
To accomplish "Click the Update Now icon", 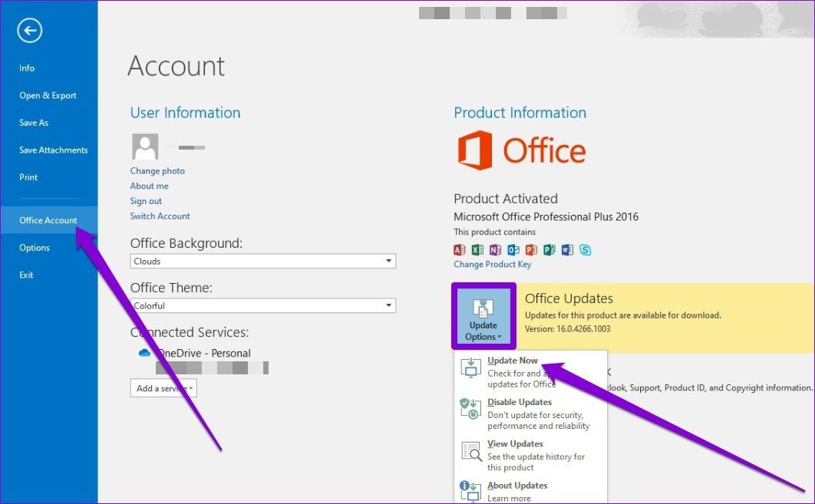I will 471,367.
